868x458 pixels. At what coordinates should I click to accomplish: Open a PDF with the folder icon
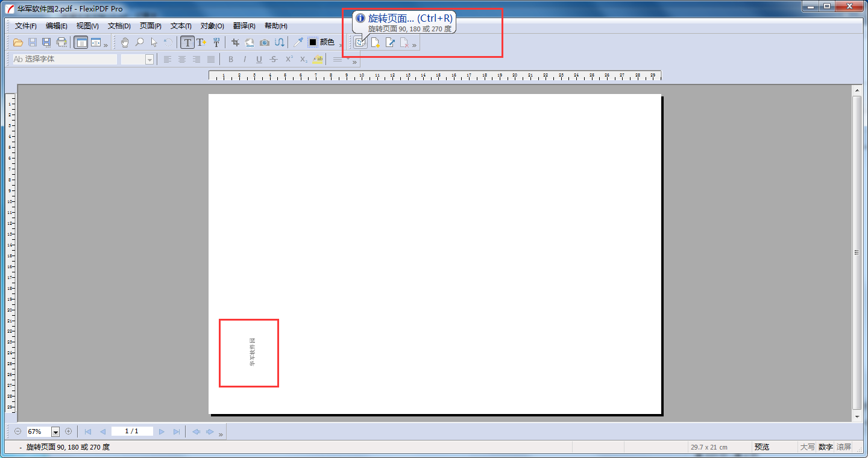tap(18, 42)
